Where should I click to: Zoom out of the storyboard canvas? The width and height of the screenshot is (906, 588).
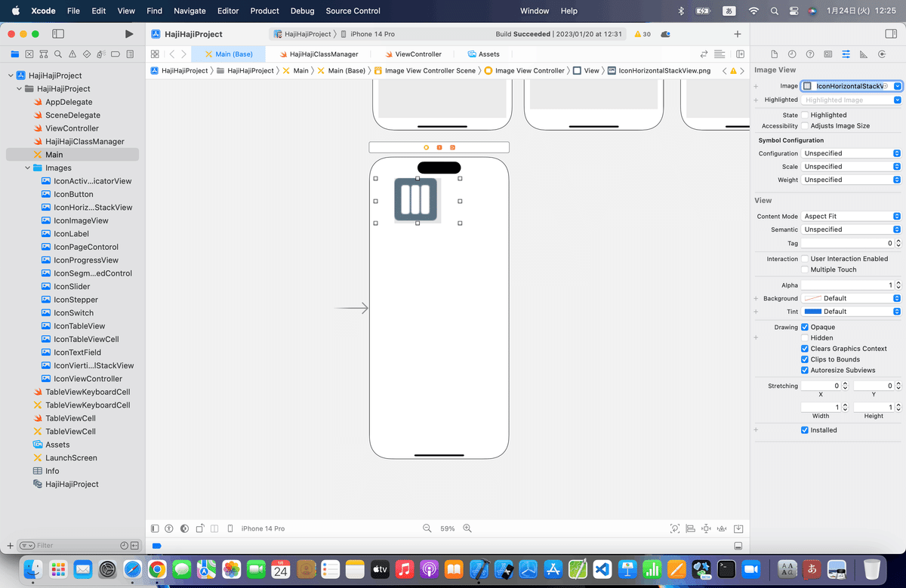427,528
